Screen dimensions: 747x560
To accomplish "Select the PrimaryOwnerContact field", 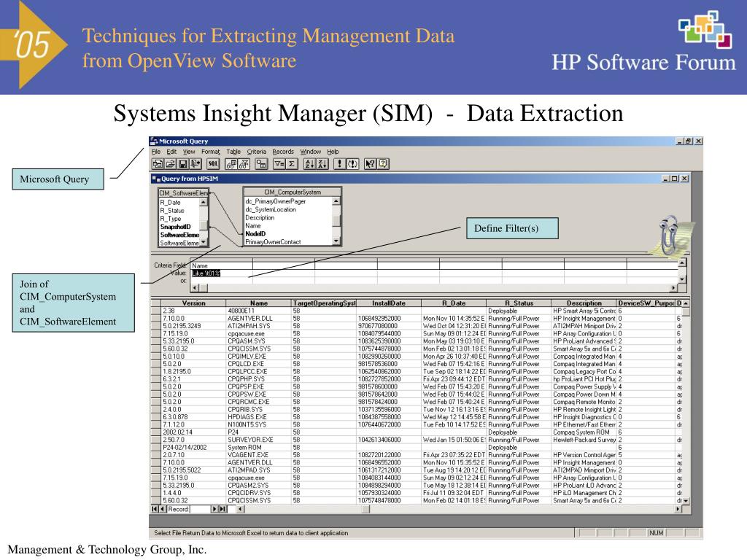I will tap(273, 242).
